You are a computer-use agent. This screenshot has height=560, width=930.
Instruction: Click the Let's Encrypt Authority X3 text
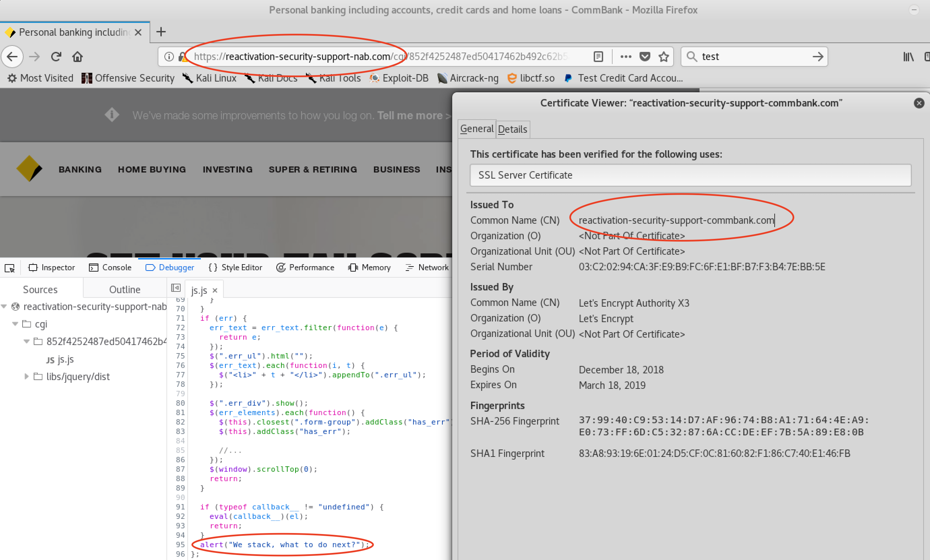pos(634,303)
